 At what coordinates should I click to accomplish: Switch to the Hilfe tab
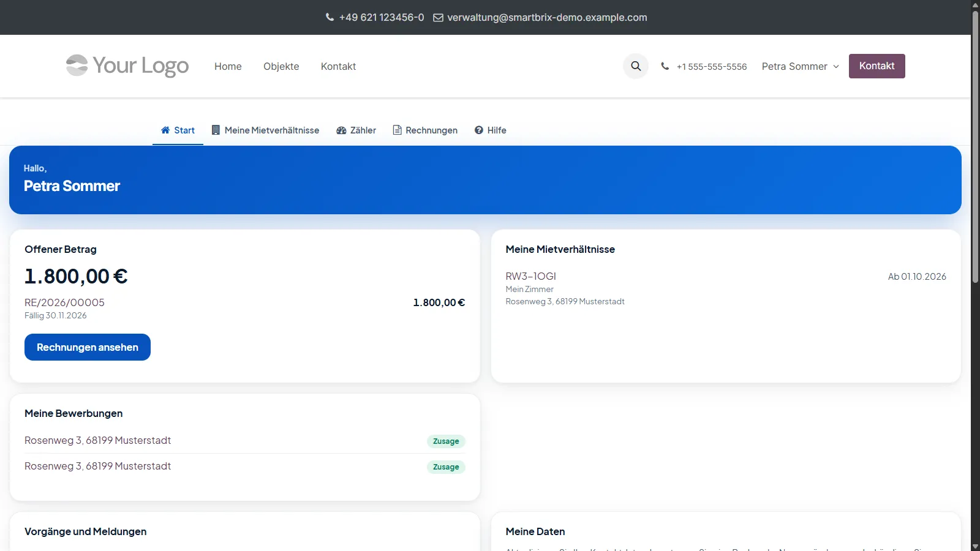click(491, 130)
